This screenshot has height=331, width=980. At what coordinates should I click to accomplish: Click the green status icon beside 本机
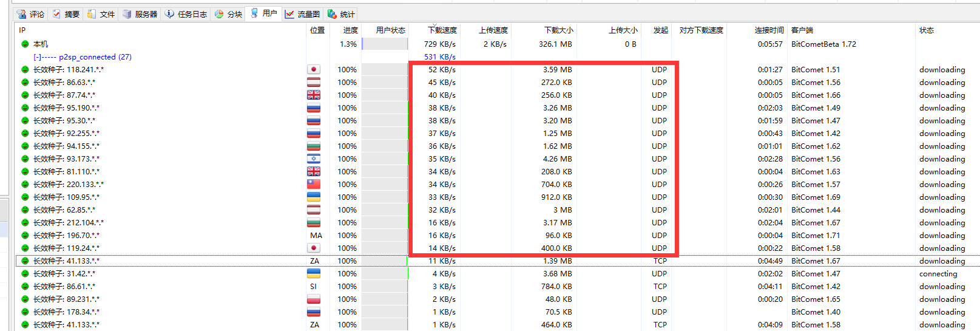pyautogui.click(x=25, y=44)
